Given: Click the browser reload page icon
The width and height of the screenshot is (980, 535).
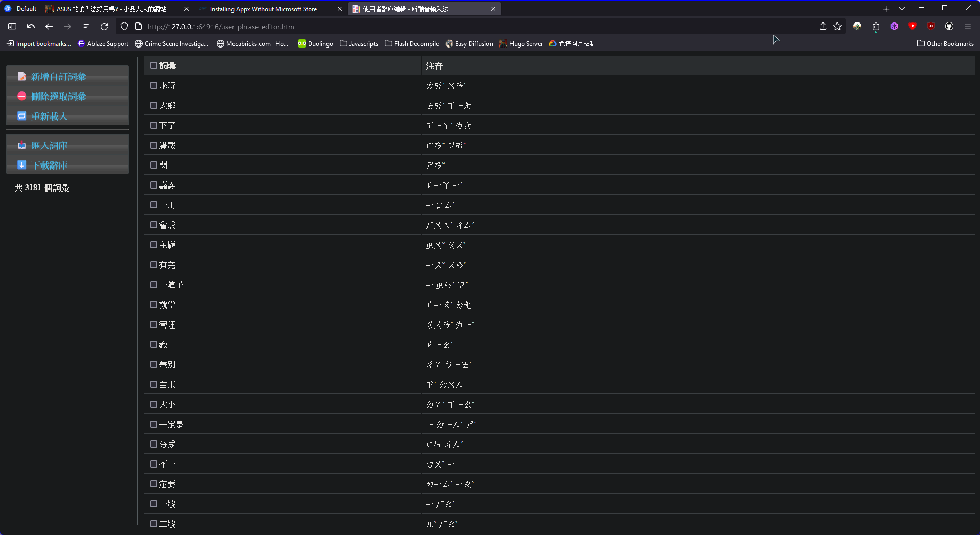Looking at the screenshot, I should click(104, 27).
